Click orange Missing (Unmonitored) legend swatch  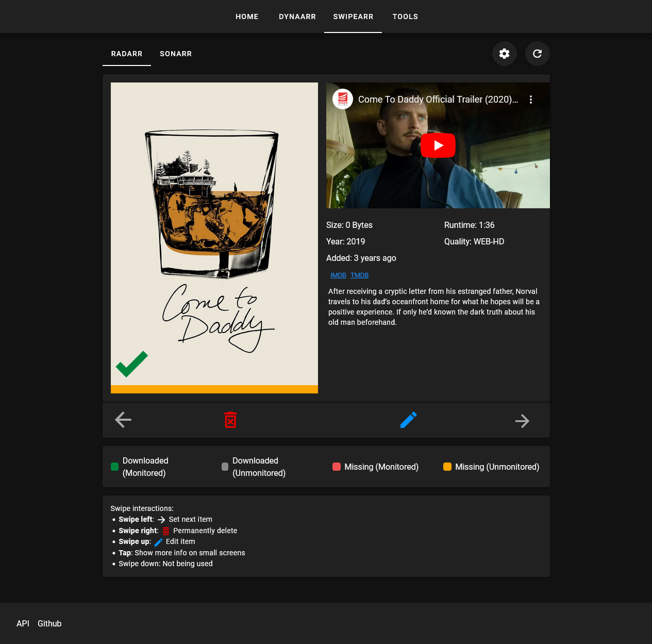pyautogui.click(x=447, y=467)
